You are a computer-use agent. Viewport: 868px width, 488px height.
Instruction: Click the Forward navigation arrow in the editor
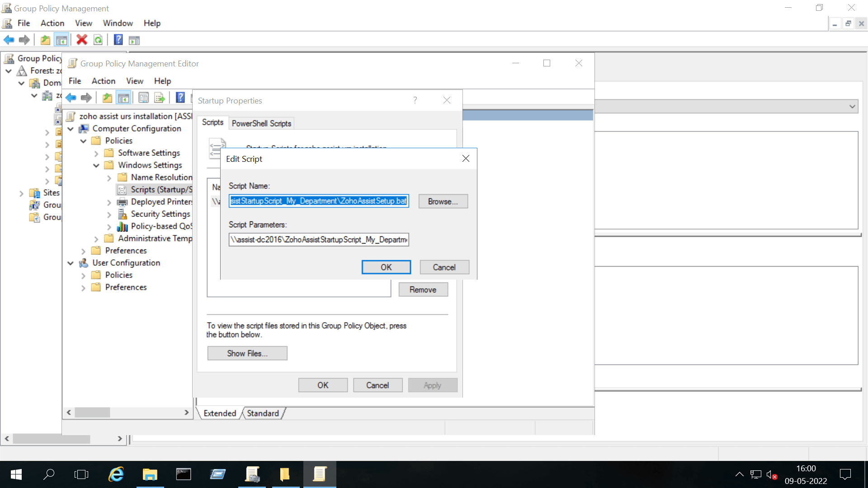86,97
